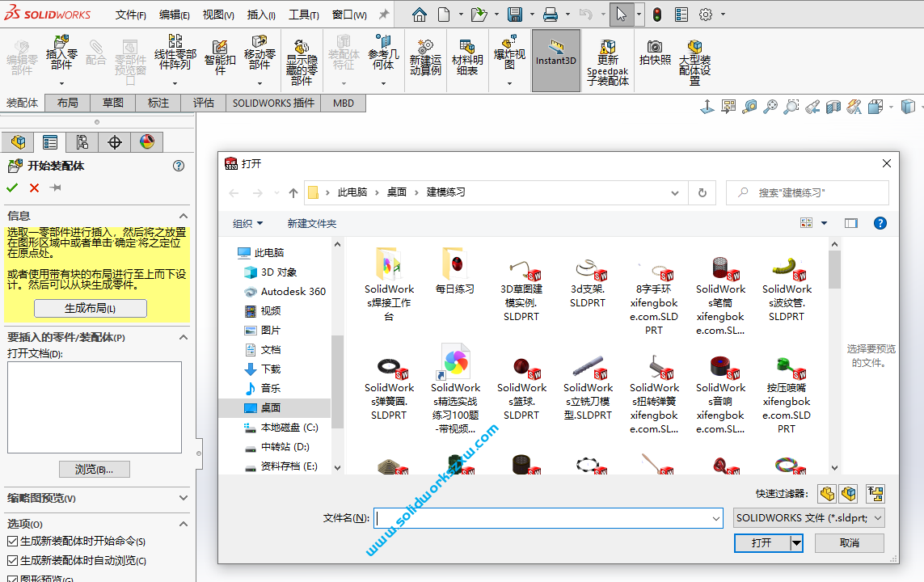The height and width of the screenshot is (582, 924).
Task: Collapse the 信息 section chevron
Action: click(184, 216)
